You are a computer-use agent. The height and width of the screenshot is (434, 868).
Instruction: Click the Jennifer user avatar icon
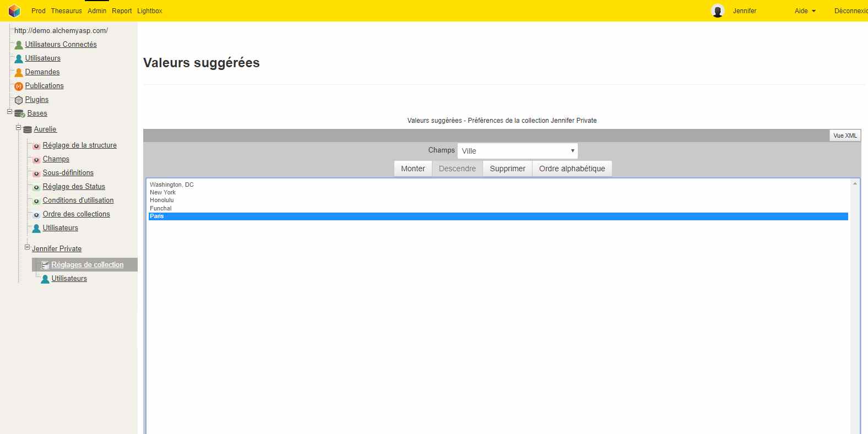tap(717, 11)
